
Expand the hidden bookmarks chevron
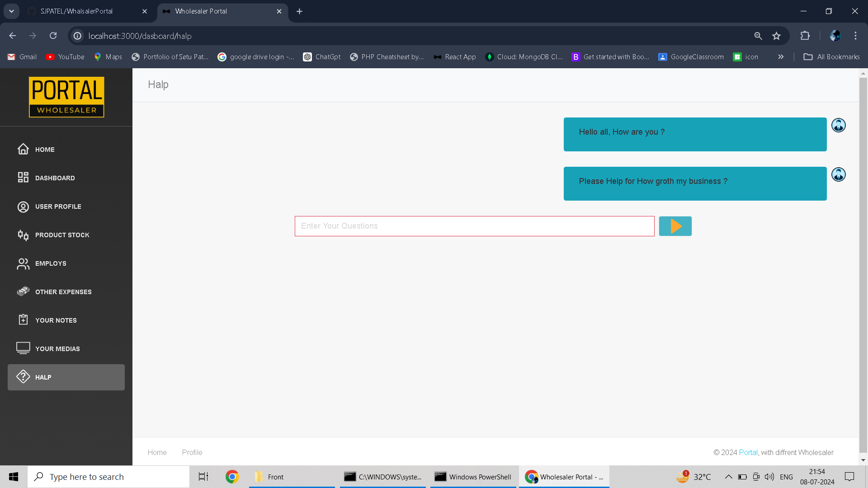pyautogui.click(x=781, y=57)
